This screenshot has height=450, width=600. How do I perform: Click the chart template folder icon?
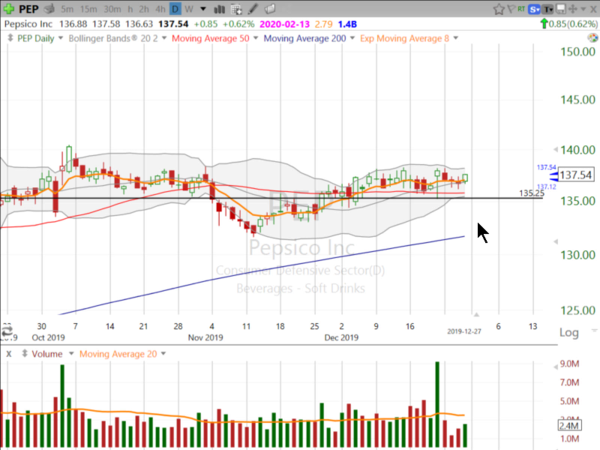click(x=270, y=9)
